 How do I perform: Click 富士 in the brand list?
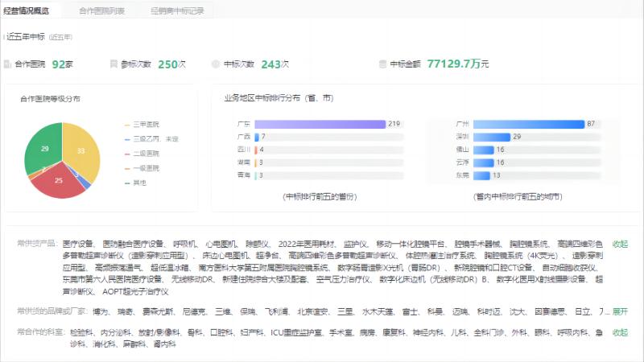(x=410, y=312)
